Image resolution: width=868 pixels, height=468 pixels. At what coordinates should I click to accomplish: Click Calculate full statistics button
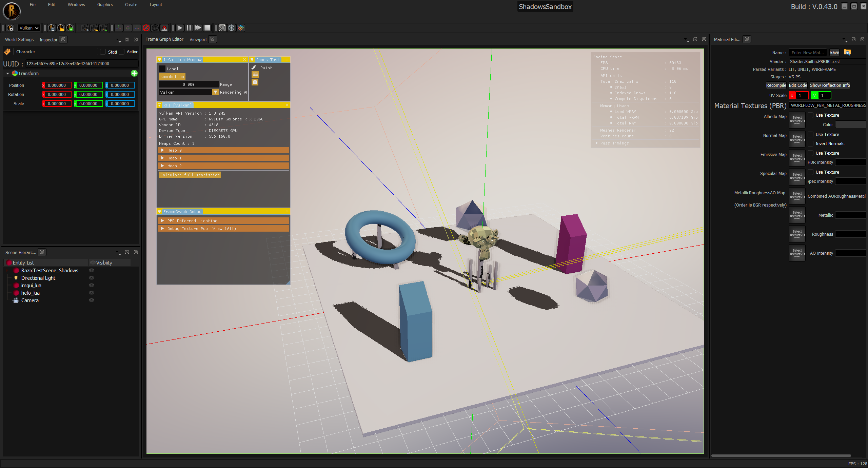190,175
